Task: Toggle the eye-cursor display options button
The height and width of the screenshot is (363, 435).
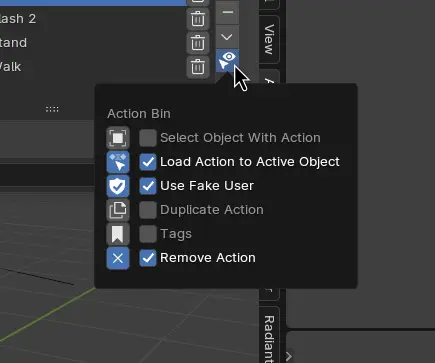Action: click(x=227, y=60)
